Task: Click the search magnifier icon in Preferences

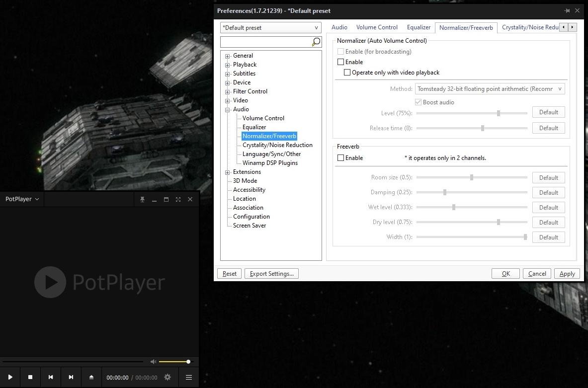Action: [316, 42]
